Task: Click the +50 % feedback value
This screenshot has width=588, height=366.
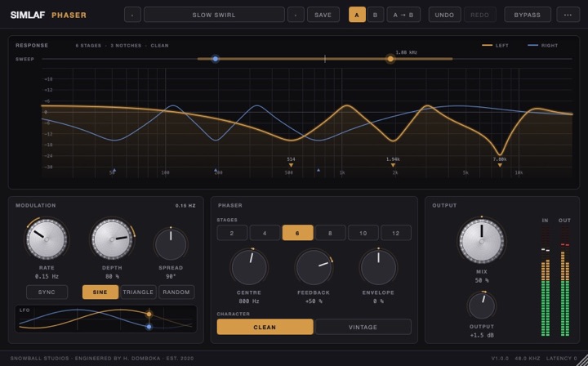Action: (314, 301)
